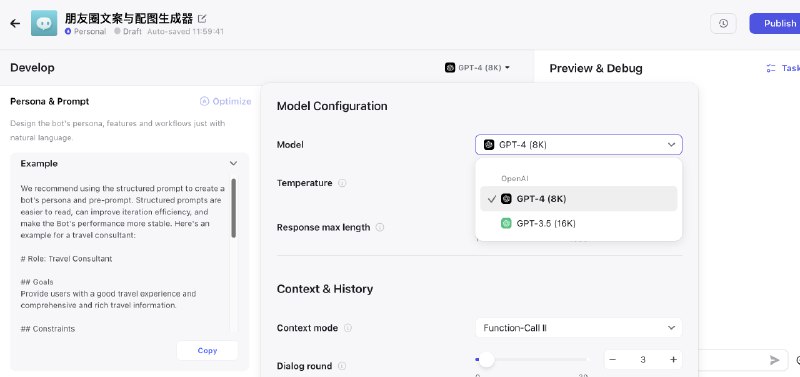Click the dialog round value field showing 3
The image size is (800, 377).
[642, 360]
